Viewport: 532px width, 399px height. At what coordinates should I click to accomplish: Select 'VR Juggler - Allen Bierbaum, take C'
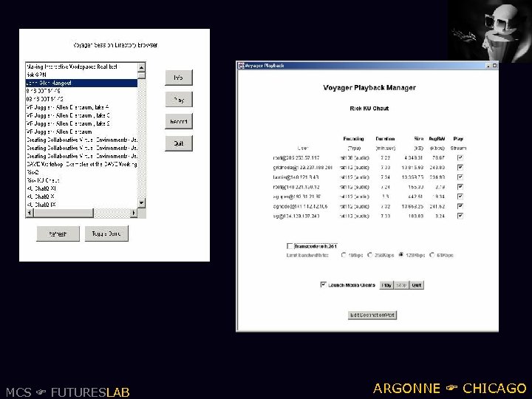(x=81, y=115)
